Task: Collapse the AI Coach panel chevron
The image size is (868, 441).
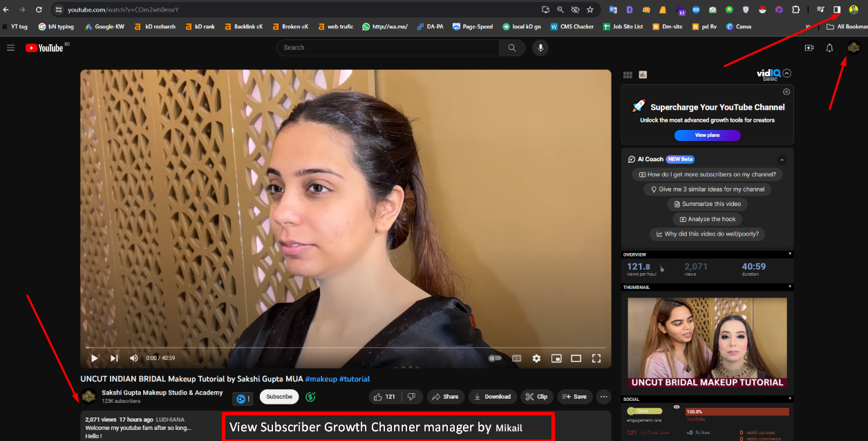Action: [782, 160]
